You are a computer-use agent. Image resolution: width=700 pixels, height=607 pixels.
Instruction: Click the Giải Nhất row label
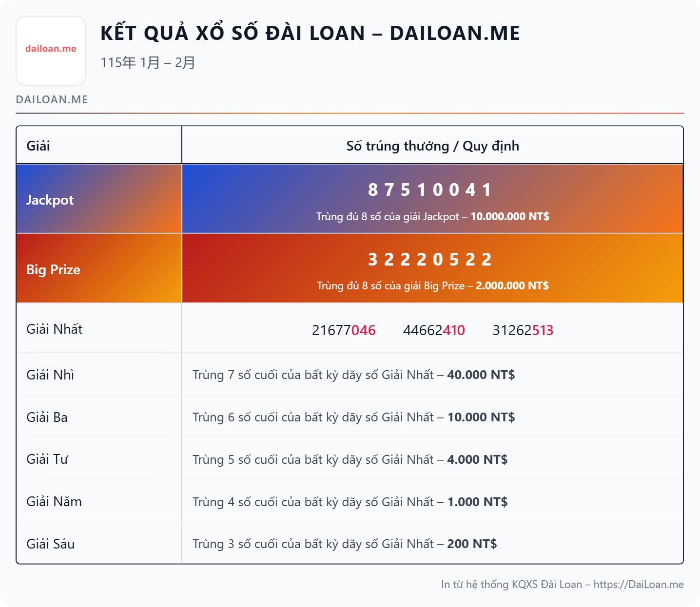coord(54,329)
